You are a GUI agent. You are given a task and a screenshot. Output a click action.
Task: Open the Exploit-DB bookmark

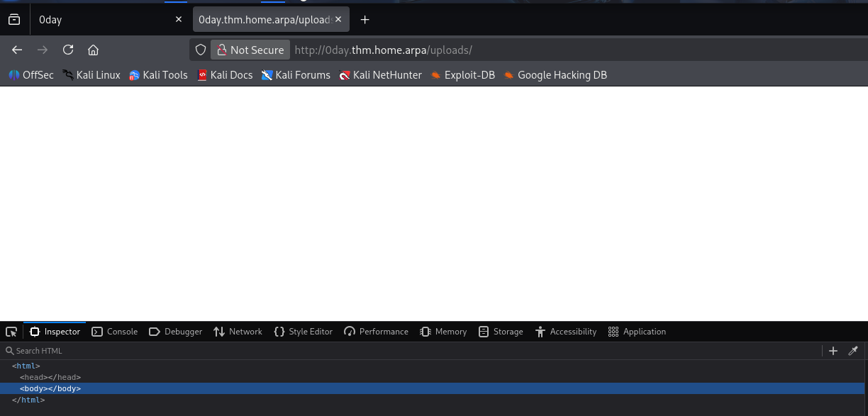click(462, 75)
